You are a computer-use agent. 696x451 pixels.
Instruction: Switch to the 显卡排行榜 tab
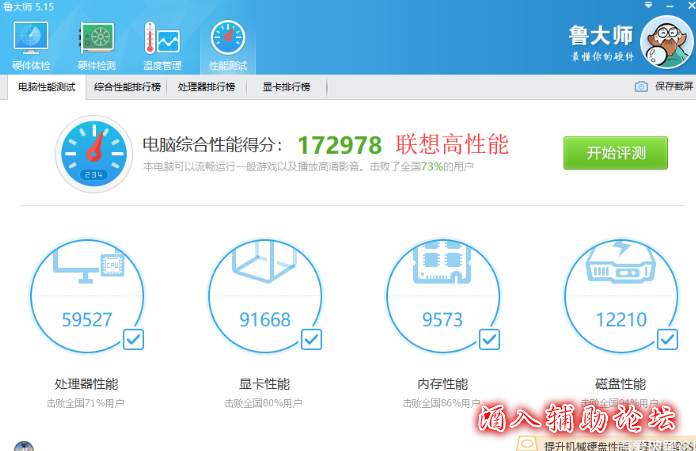coord(286,87)
